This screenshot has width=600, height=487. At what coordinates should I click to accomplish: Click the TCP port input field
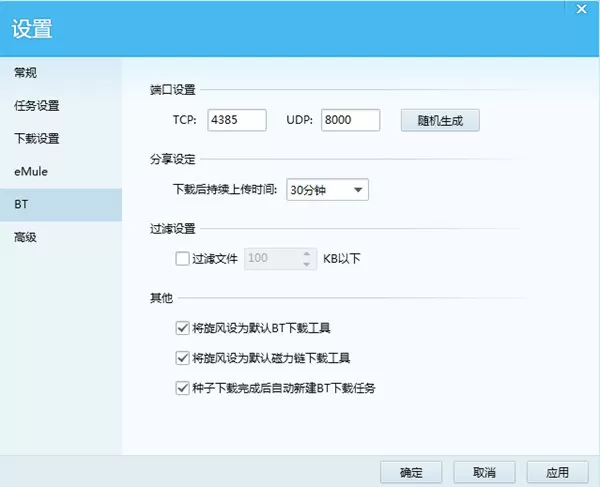point(237,120)
